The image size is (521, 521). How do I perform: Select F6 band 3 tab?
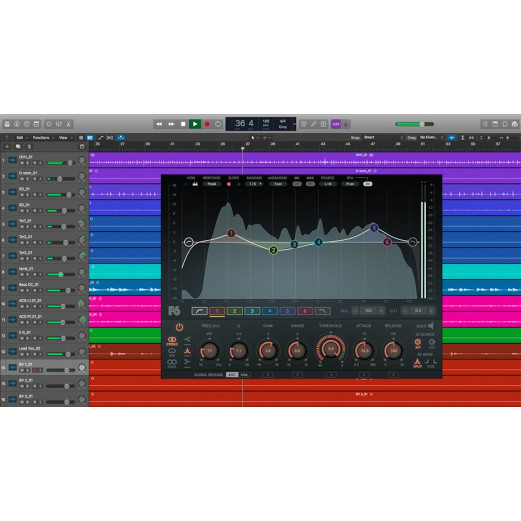252,311
